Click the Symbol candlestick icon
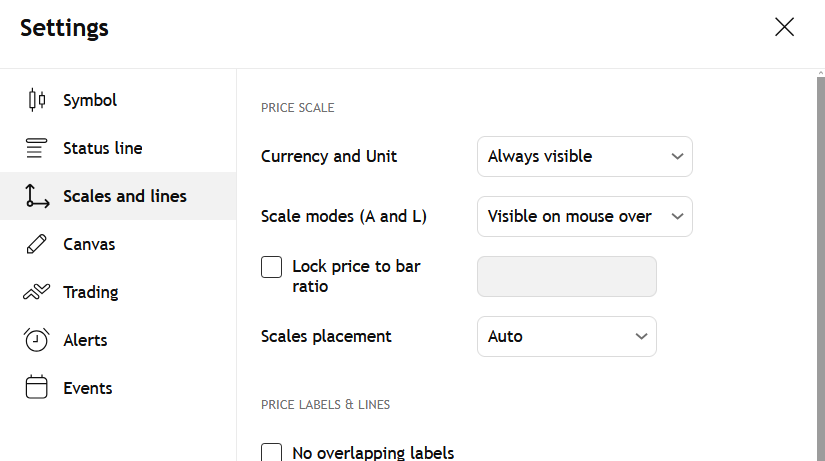825x461 pixels. click(37, 100)
